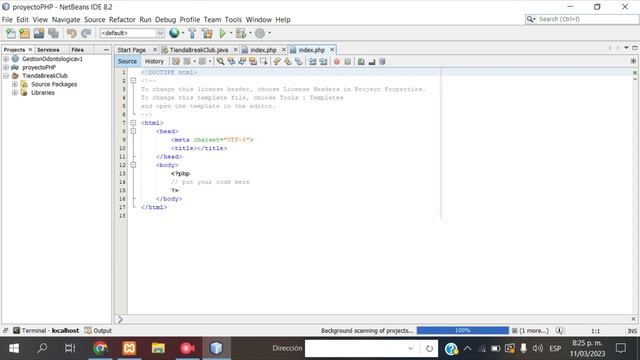Open Google Chrome from the taskbar
The width and height of the screenshot is (640, 360).
[x=100, y=348]
